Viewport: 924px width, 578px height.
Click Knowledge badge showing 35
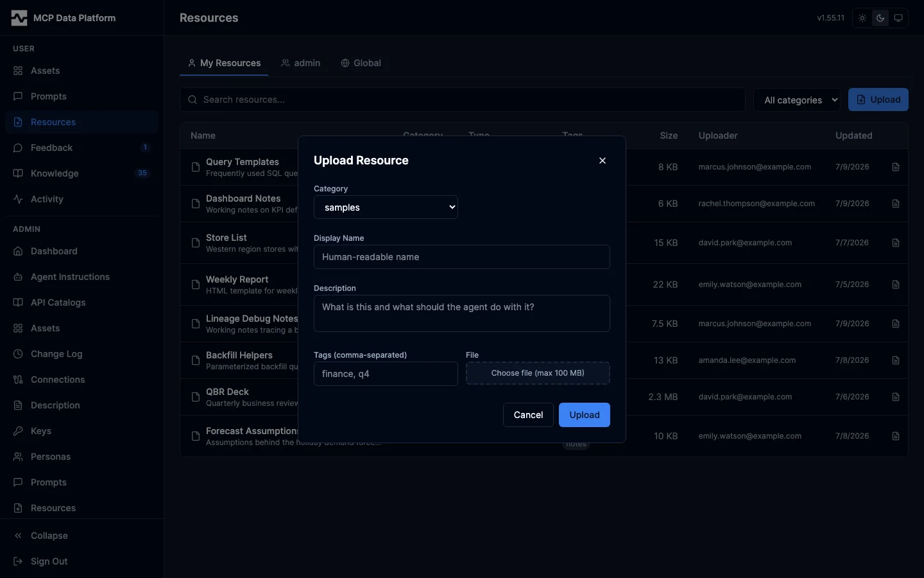click(x=142, y=173)
